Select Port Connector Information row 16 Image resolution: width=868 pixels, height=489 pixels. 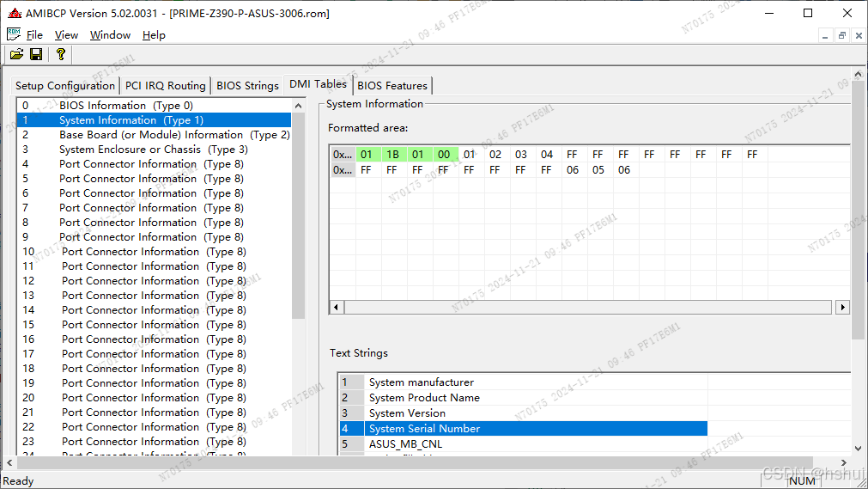[x=154, y=339]
